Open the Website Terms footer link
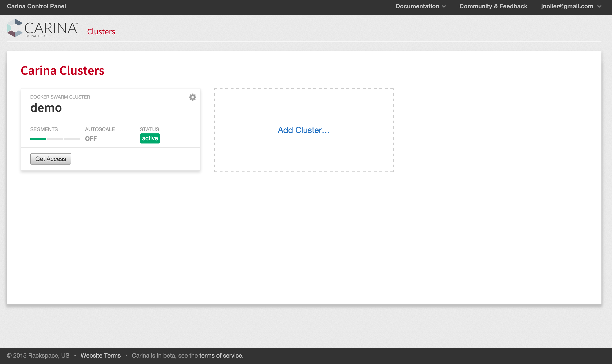 [x=101, y=356]
